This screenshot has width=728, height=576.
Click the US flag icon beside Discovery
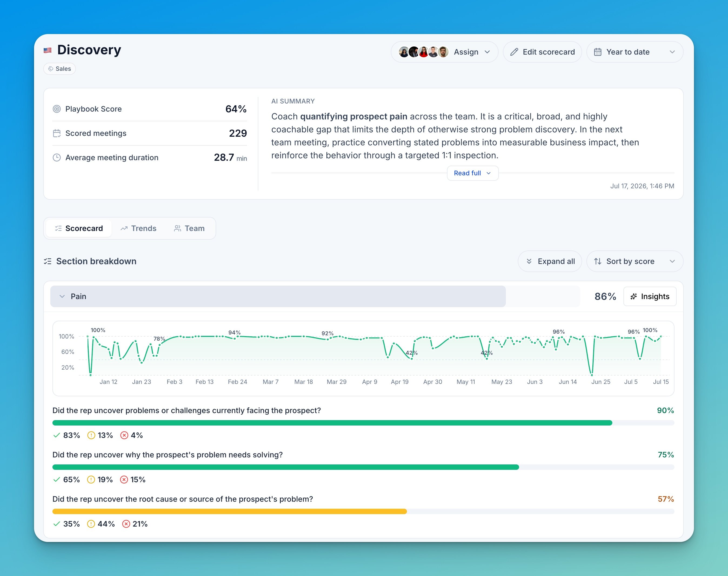pyautogui.click(x=48, y=50)
